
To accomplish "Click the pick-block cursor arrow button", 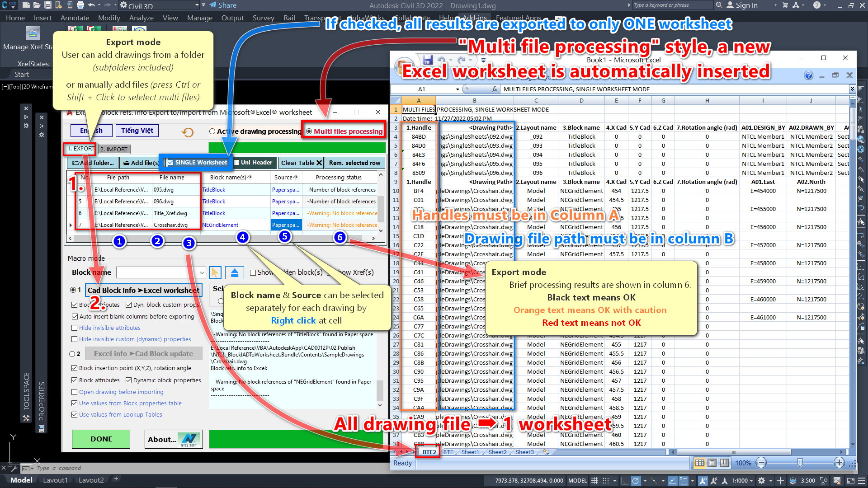I will click(x=215, y=272).
